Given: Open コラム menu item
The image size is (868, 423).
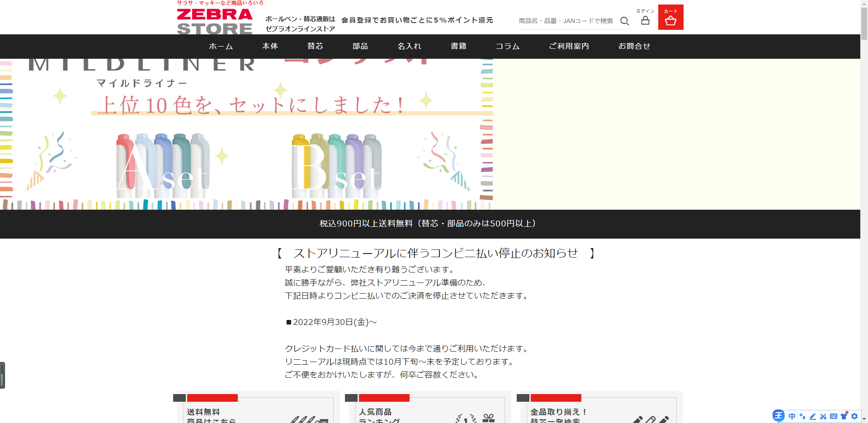Looking at the screenshot, I should pos(507,46).
